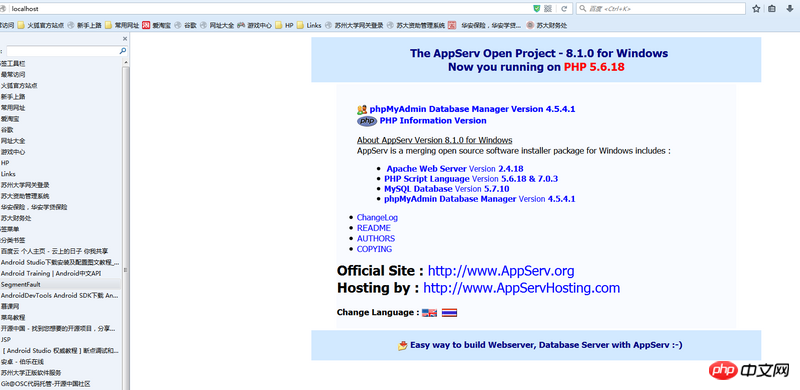Screen dimensions: 800x390
Task: Visit http://www.AppServ.org official site link
Action: point(501,271)
